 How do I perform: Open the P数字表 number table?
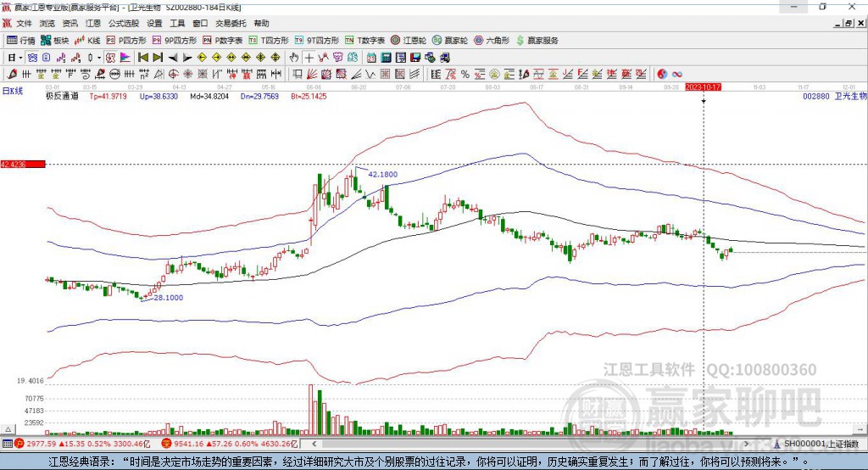(223, 41)
